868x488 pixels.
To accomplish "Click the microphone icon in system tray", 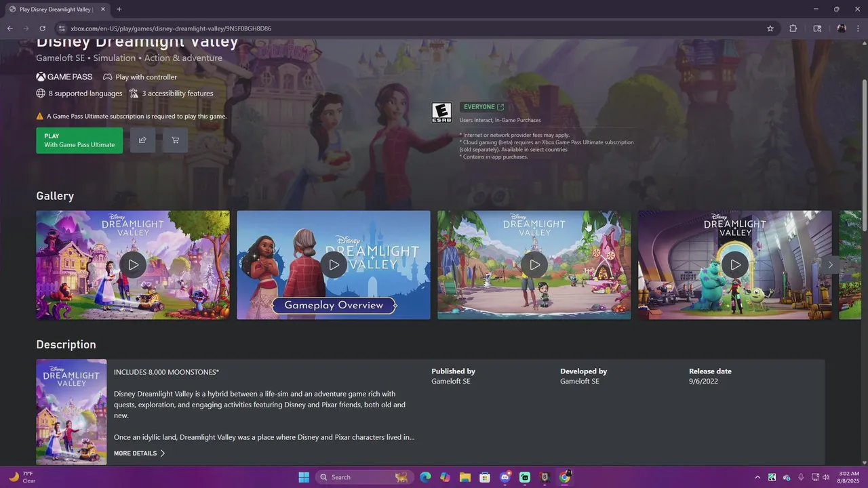I will click(x=801, y=477).
